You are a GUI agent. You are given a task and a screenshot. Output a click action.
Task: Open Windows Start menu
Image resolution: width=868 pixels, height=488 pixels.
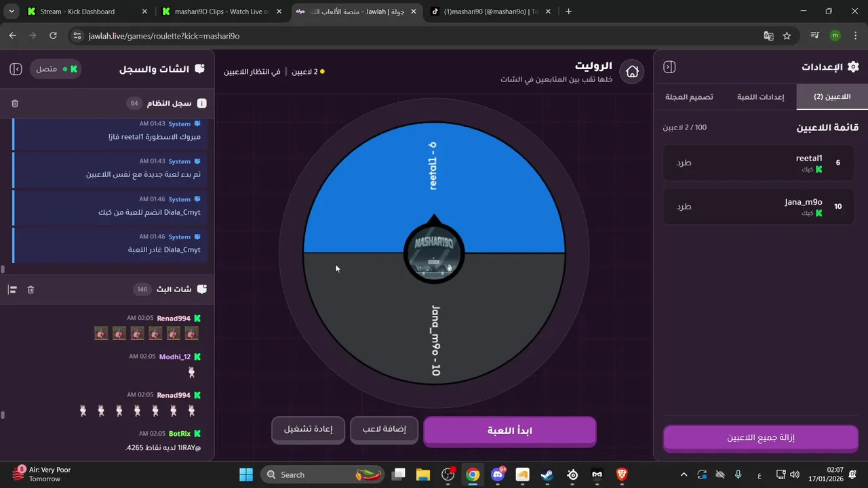(x=245, y=474)
